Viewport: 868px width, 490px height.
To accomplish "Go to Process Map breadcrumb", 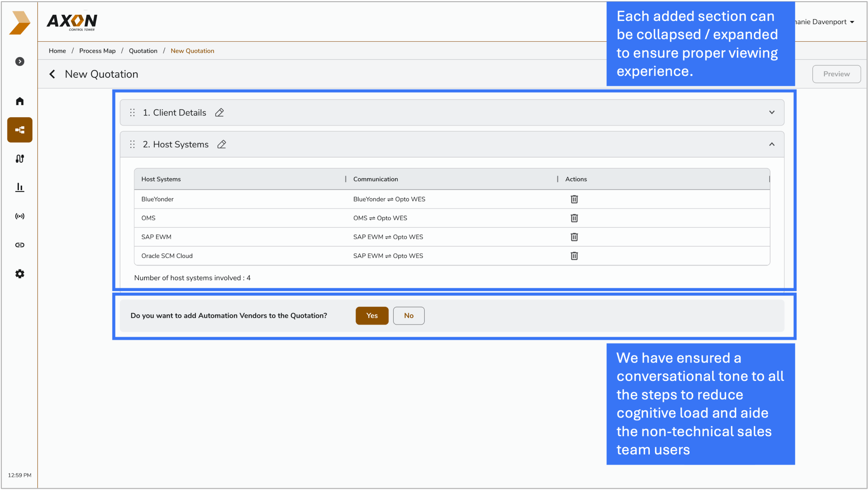I will pos(97,51).
